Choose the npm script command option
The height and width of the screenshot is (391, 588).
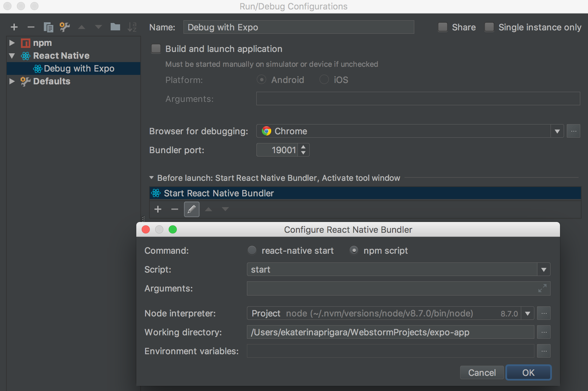[x=354, y=250]
